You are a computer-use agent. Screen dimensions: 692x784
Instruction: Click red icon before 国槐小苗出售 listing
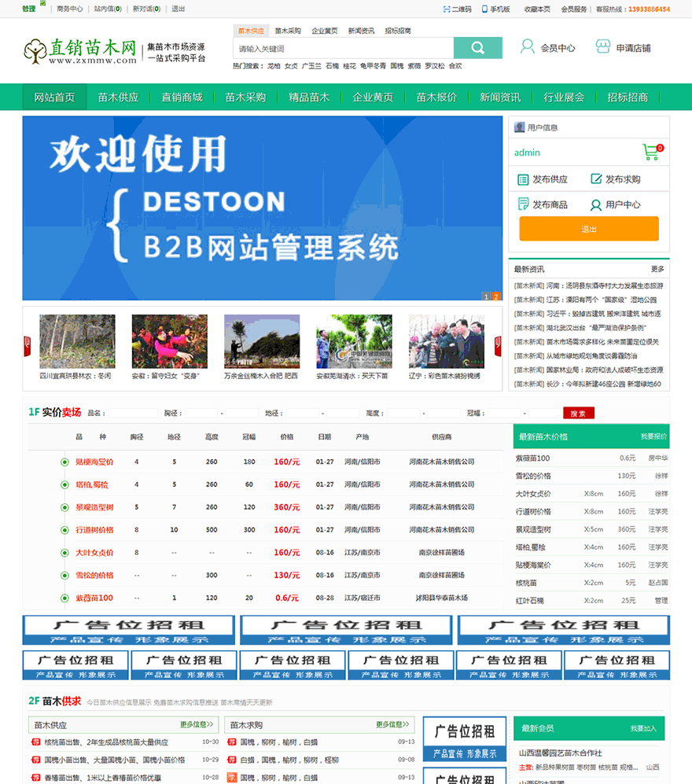pos(35,760)
